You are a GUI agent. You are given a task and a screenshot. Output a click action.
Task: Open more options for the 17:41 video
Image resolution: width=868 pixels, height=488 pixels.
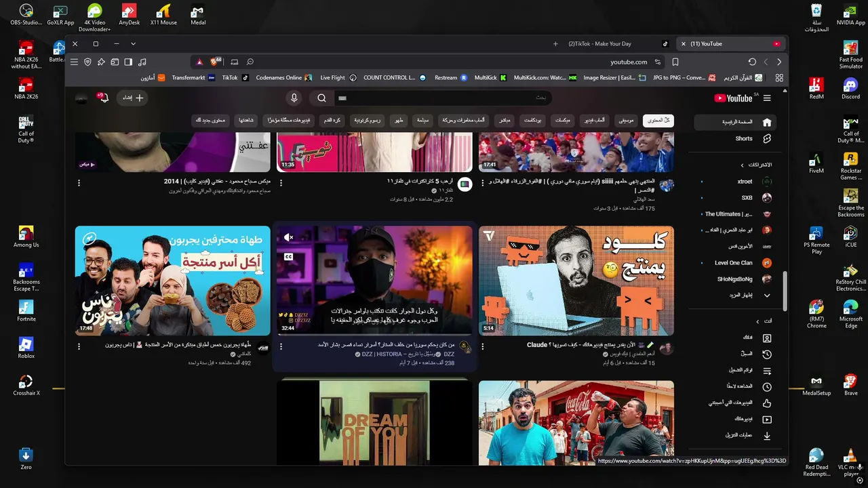point(482,183)
